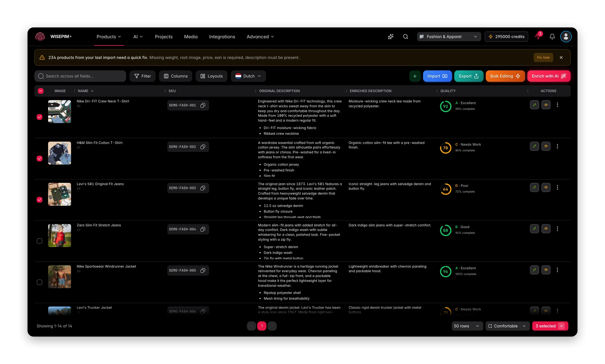Open the Comfortable density dropdown
The image size is (605, 364).
pos(507,326)
